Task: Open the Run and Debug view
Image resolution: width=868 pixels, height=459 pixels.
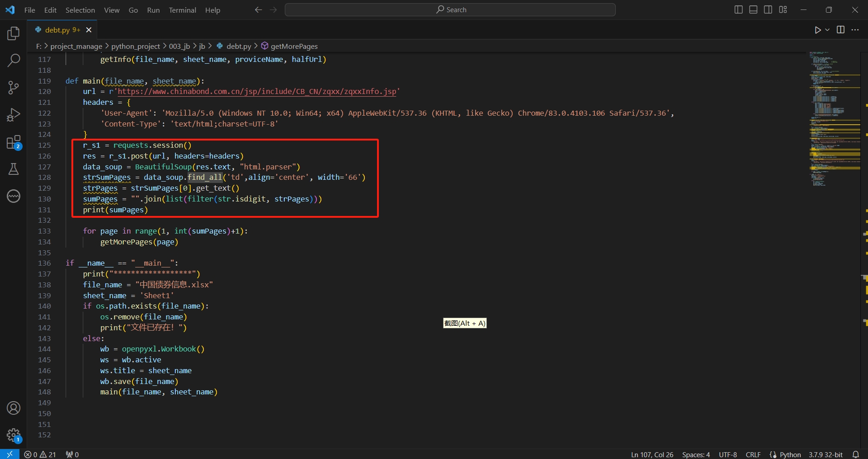Action: pos(14,115)
